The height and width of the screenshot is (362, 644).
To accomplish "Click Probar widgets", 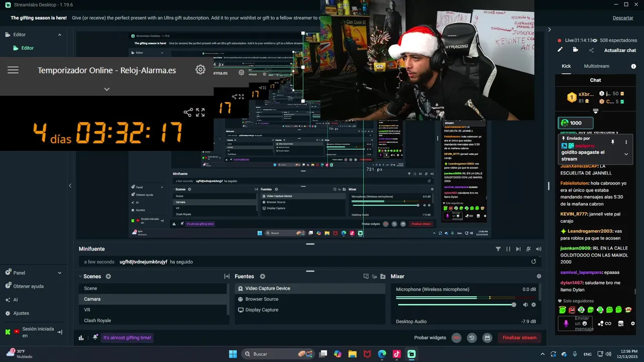I will [x=430, y=337].
